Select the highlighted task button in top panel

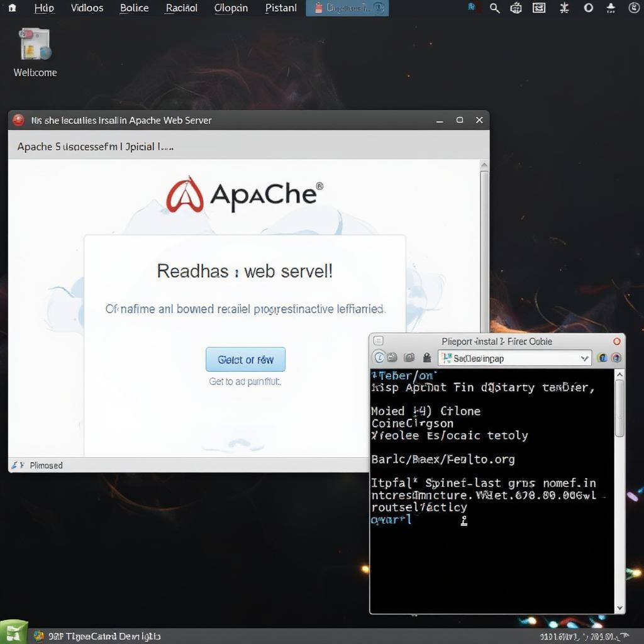pyautogui.click(x=347, y=8)
